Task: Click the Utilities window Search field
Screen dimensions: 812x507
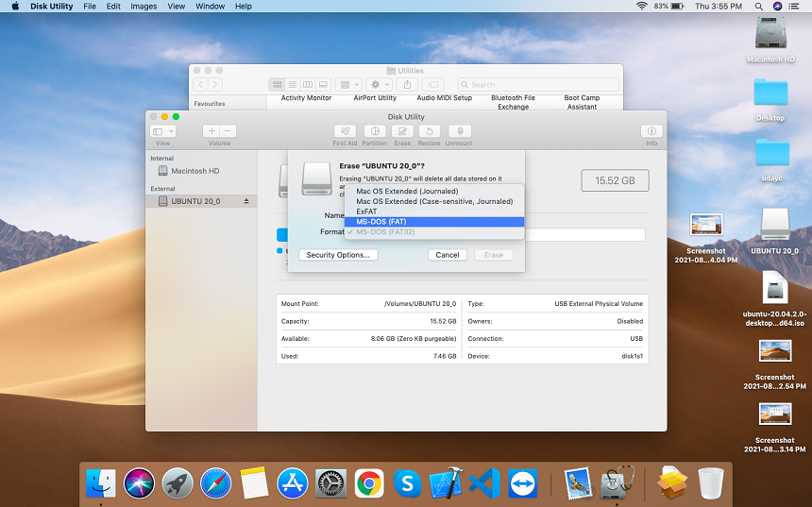Action: [538, 84]
